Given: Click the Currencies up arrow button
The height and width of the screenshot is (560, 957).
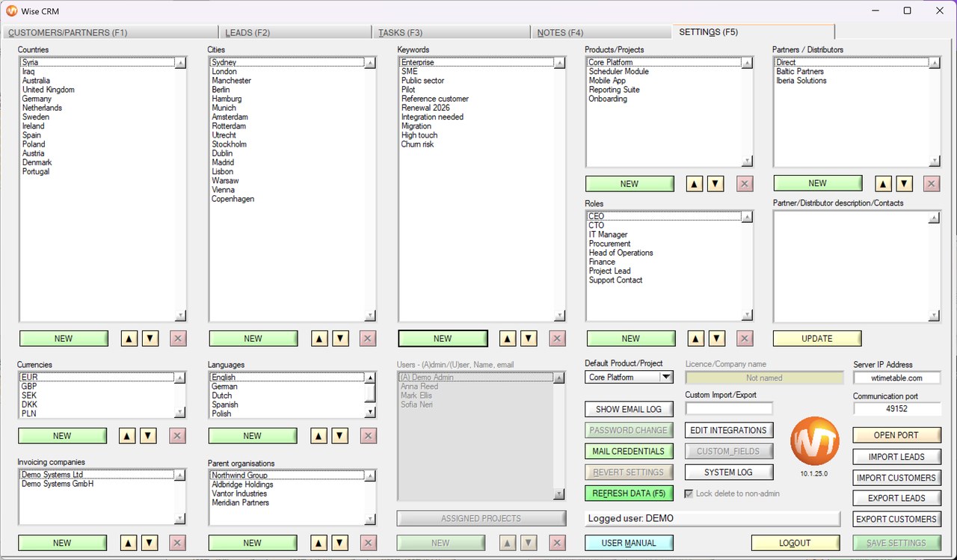Looking at the screenshot, I should pyautogui.click(x=128, y=436).
